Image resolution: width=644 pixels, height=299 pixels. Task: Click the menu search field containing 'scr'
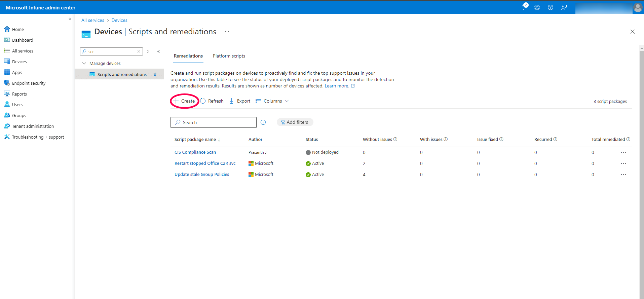[112, 51]
